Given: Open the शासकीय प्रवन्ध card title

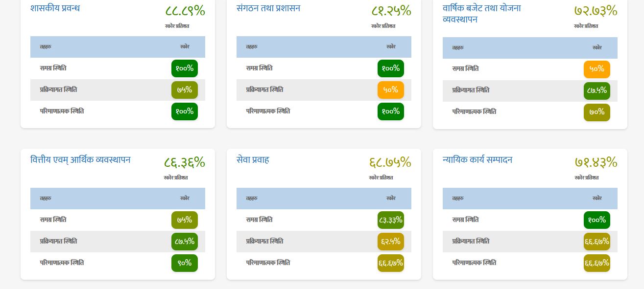Looking at the screenshot, I should [x=55, y=8].
